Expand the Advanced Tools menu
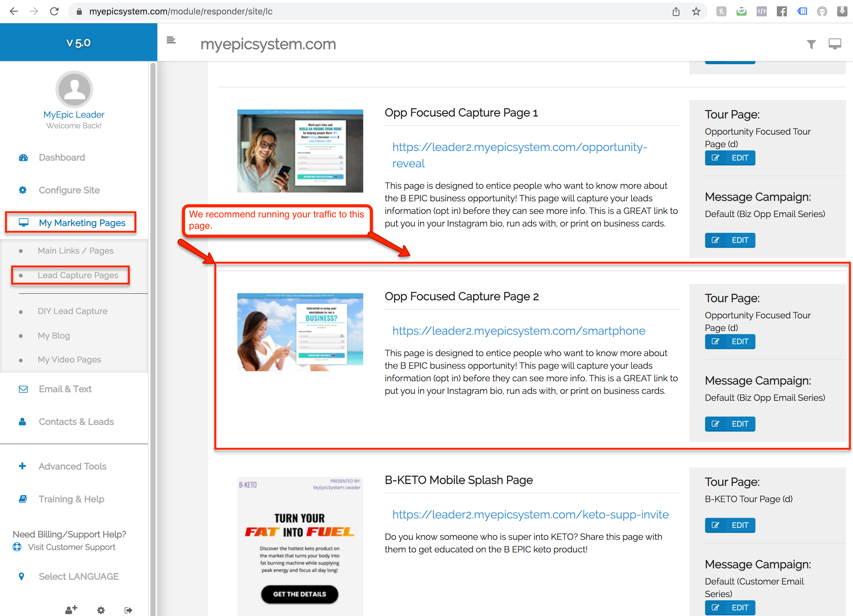This screenshot has width=853, height=616. [72, 466]
